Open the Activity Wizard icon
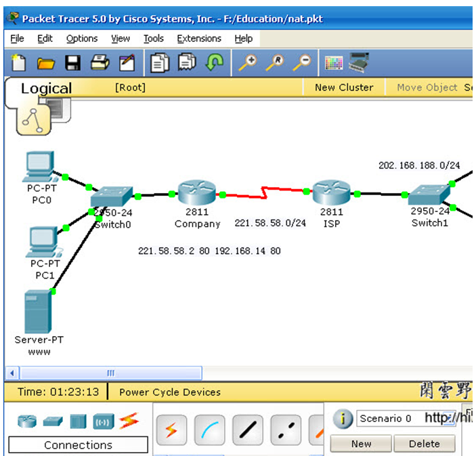 [x=127, y=62]
